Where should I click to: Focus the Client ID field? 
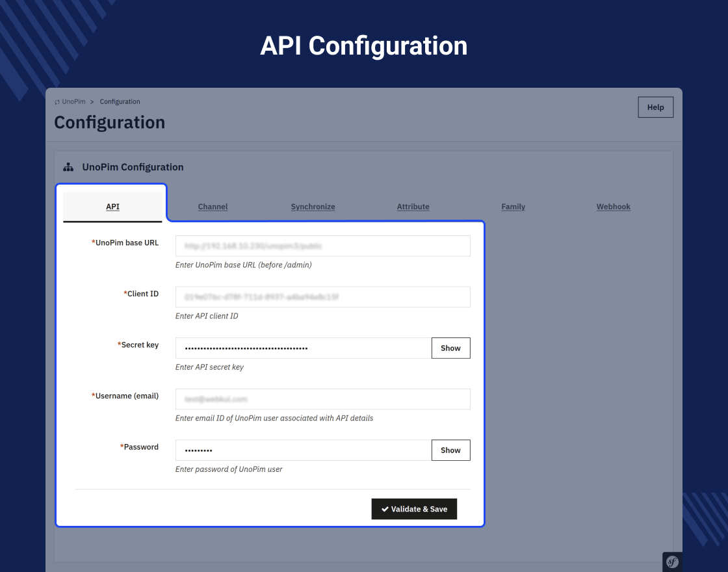click(322, 297)
